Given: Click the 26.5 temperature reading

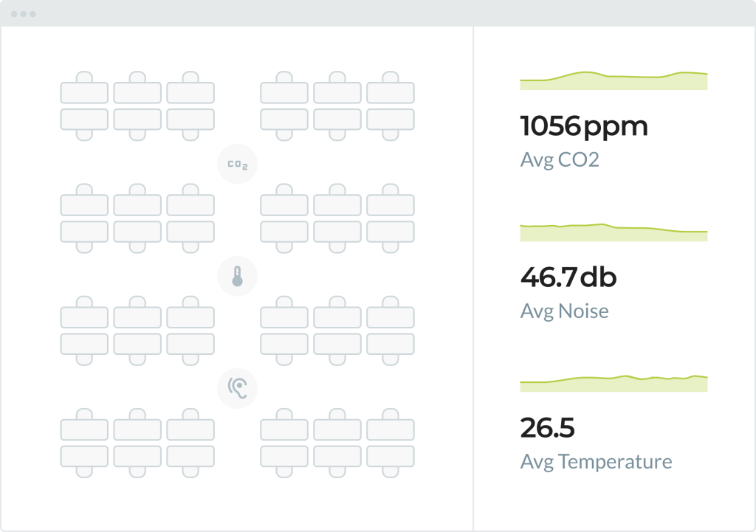Looking at the screenshot, I should point(547,428).
